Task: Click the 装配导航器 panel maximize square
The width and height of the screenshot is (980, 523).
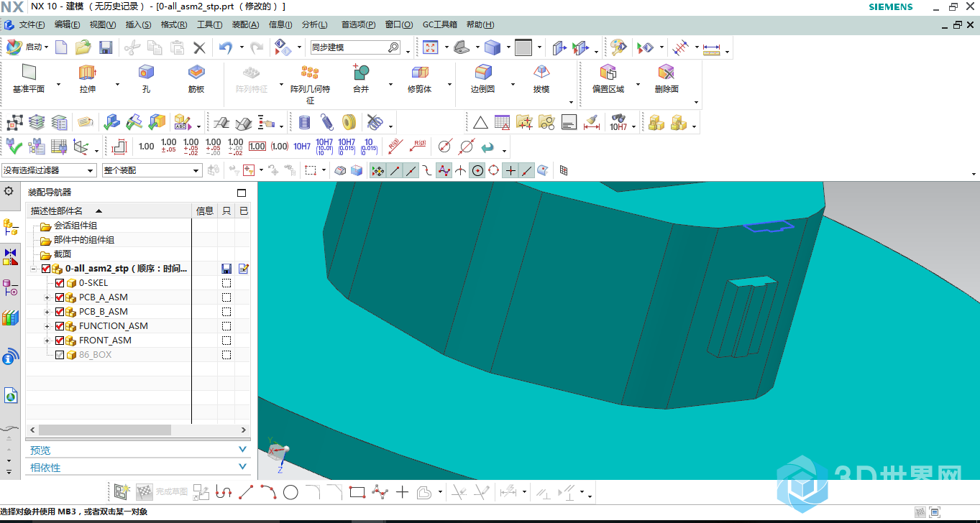Action: point(242,193)
